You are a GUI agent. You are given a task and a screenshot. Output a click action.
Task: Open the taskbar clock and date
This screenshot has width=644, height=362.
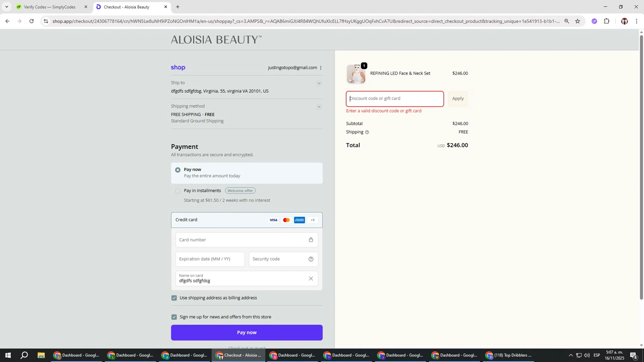(x=614, y=355)
